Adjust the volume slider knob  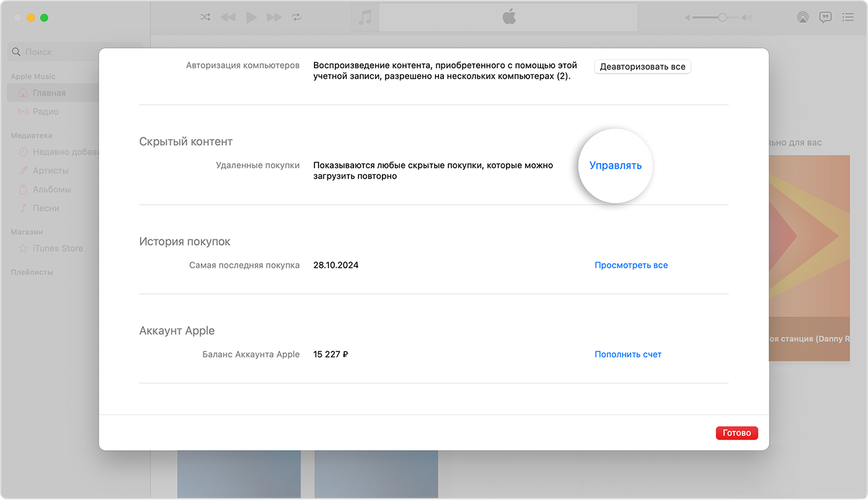click(722, 18)
